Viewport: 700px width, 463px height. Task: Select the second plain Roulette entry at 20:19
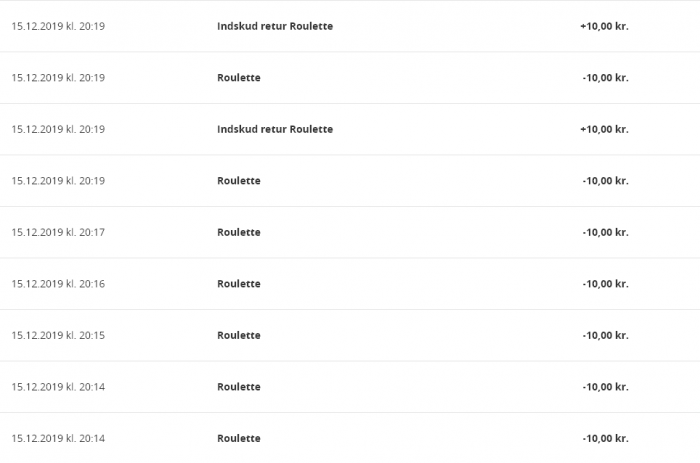click(239, 181)
